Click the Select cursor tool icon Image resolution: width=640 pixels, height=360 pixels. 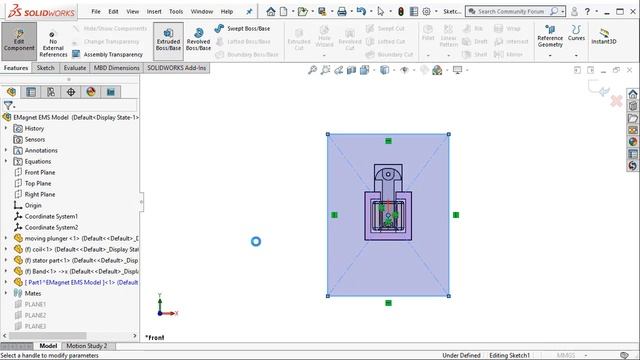coord(380,12)
